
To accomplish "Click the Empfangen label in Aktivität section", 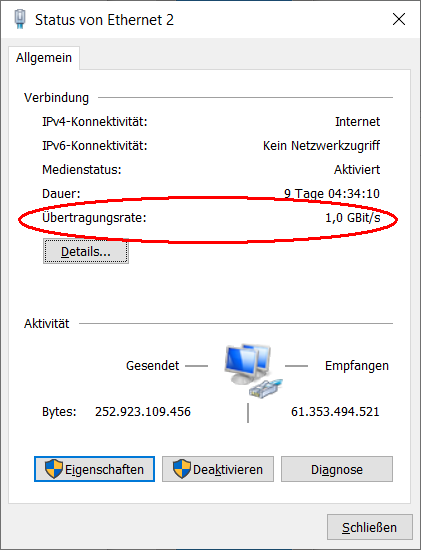I will tap(357, 366).
